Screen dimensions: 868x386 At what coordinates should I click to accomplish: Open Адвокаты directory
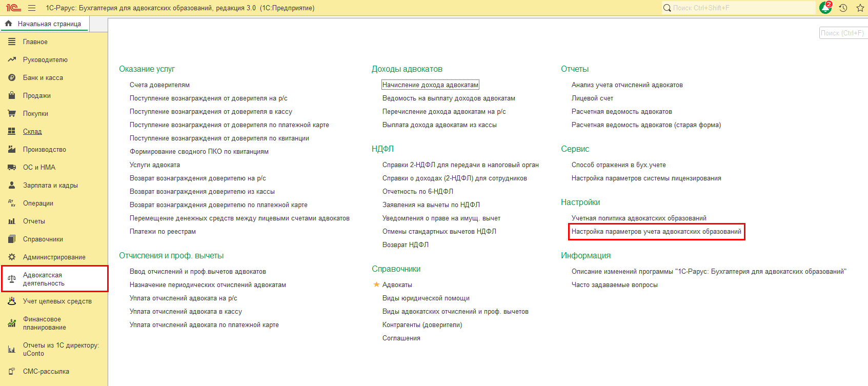(x=397, y=285)
